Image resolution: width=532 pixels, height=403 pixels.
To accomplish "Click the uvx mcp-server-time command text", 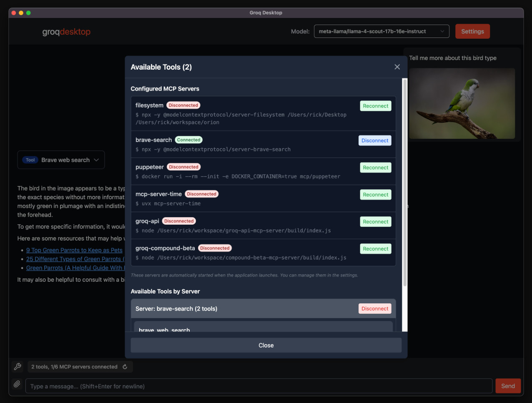I will click(168, 203).
